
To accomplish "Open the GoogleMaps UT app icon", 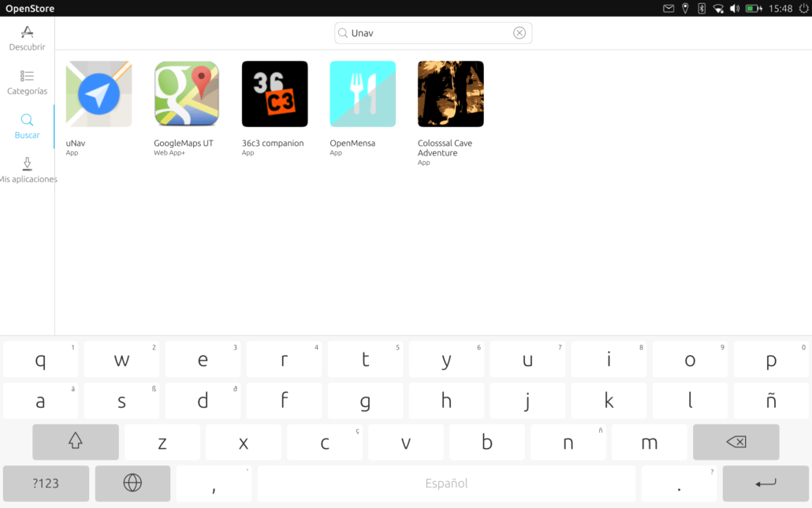I will click(x=187, y=94).
